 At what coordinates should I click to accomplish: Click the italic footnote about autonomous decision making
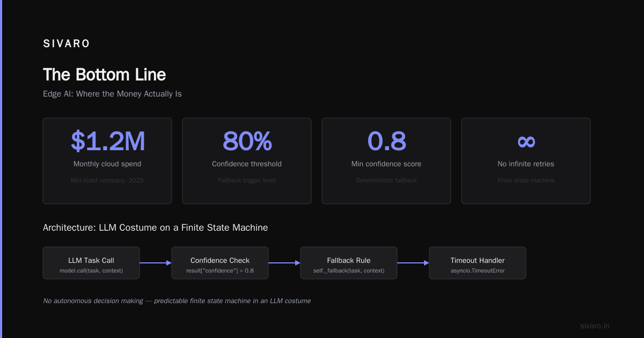[x=177, y=301]
